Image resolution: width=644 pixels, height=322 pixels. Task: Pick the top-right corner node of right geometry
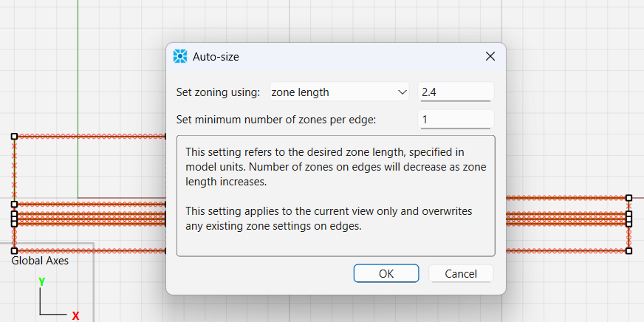pyautogui.click(x=628, y=198)
